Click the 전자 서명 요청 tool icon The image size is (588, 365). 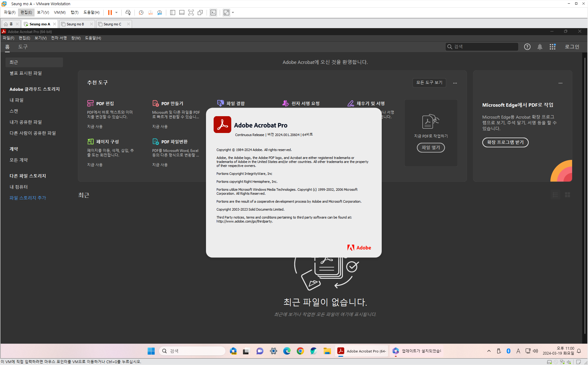point(286,103)
